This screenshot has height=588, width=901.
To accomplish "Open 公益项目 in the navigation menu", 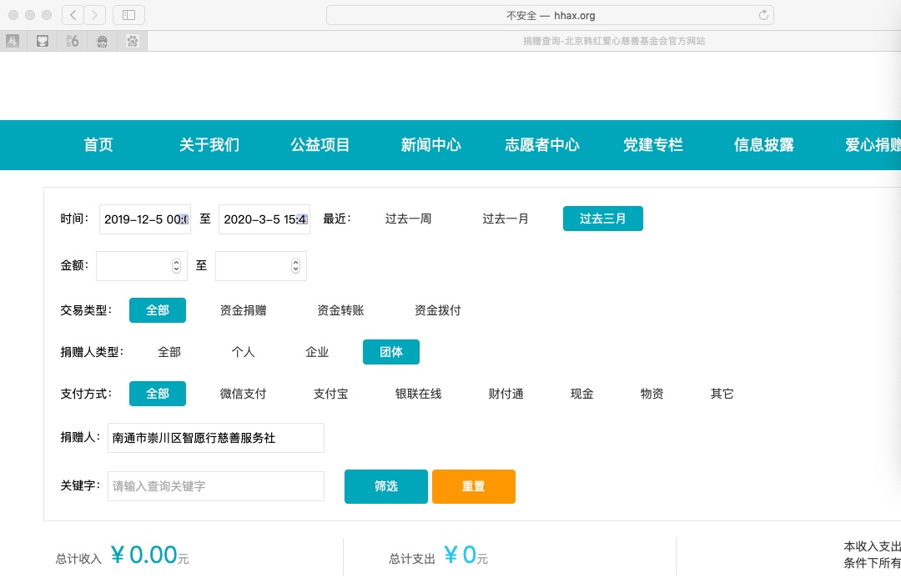I will pyautogui.click(x=320, y=145).
